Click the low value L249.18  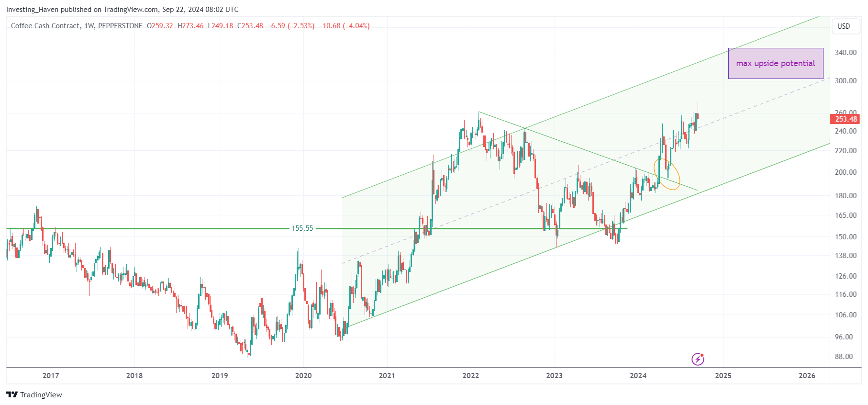click(221, 26)
